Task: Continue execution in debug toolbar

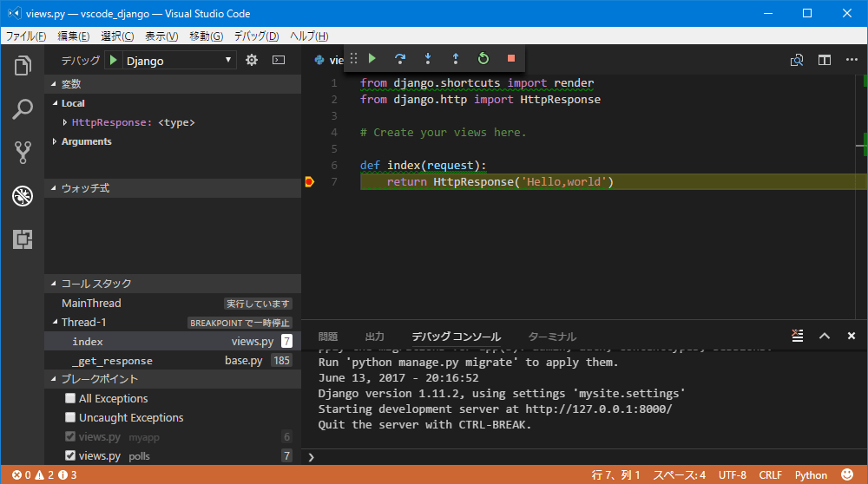Action: [x=372, y=58]
